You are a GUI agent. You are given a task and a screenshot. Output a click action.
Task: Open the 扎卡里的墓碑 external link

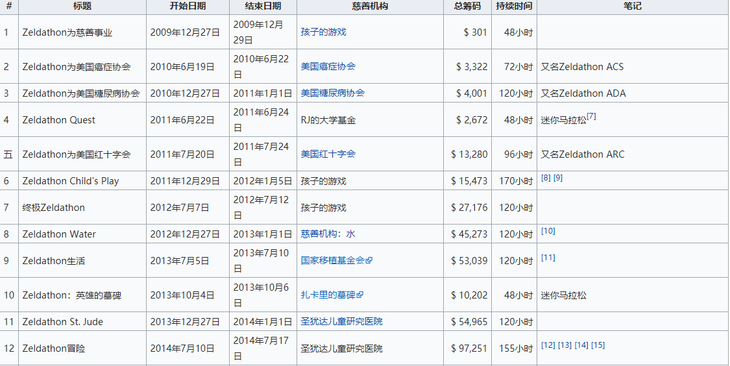[331, 295]
